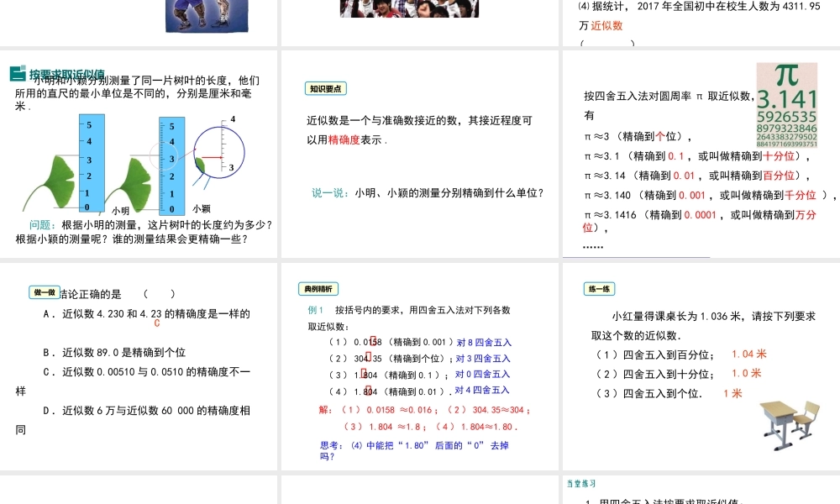Click the red word 精确度
The height and width of the screenshot is (504, 840).
point(344,139)
